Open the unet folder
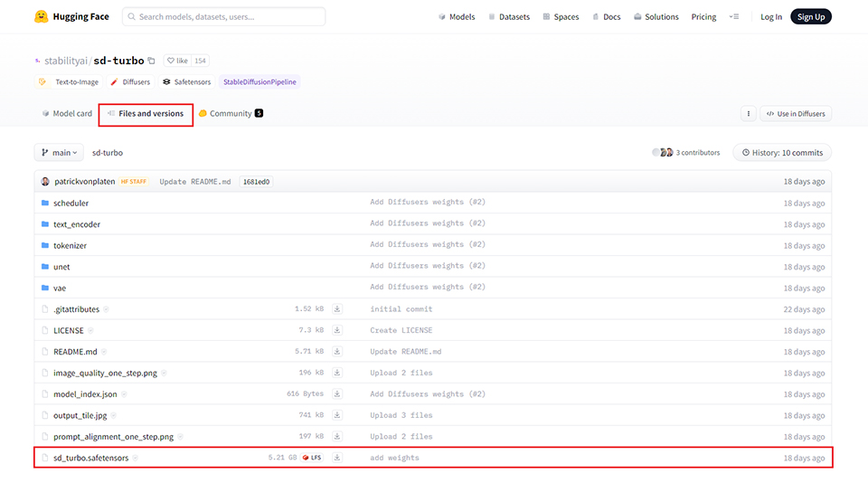 (x=61, y=267)
